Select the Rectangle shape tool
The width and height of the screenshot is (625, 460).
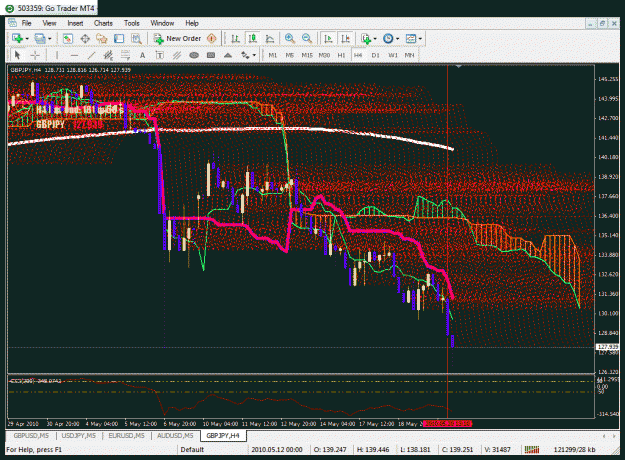tap(211, 55)
